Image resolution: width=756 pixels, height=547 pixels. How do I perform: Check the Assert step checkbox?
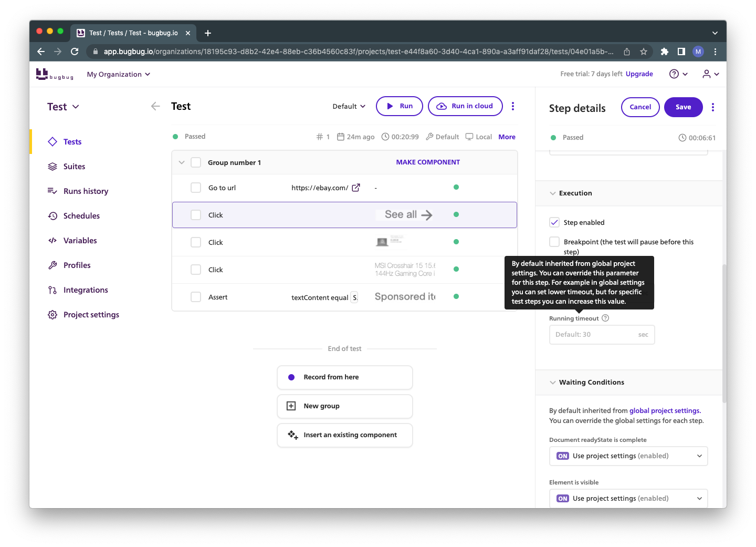click(x=196, y=297)
